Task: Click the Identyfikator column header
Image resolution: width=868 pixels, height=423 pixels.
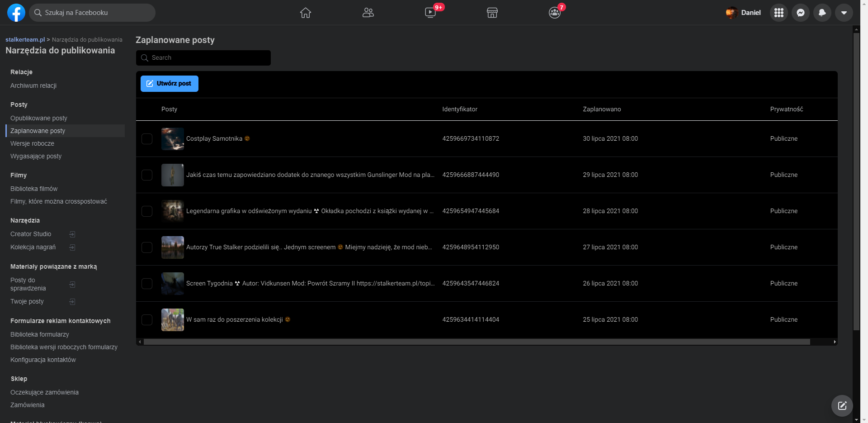Action: tap(460, 109)
